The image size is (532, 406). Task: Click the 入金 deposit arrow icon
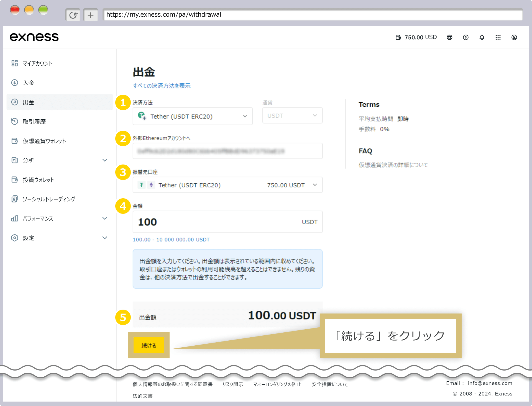[15, 83]
